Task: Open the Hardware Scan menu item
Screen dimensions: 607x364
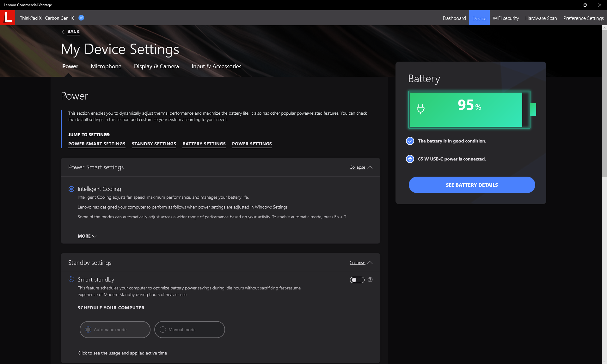Action: (541, 18)
